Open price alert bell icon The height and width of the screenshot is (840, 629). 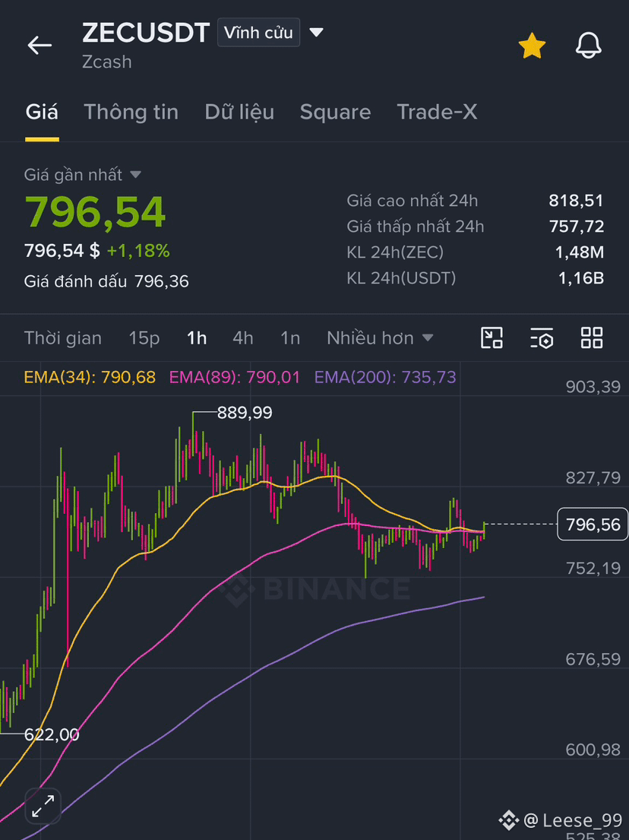(x=588, y=46)
